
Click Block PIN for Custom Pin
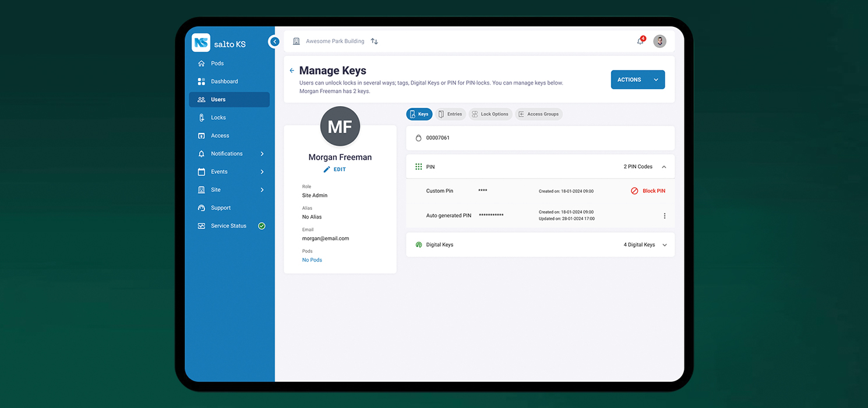(654, 191)
